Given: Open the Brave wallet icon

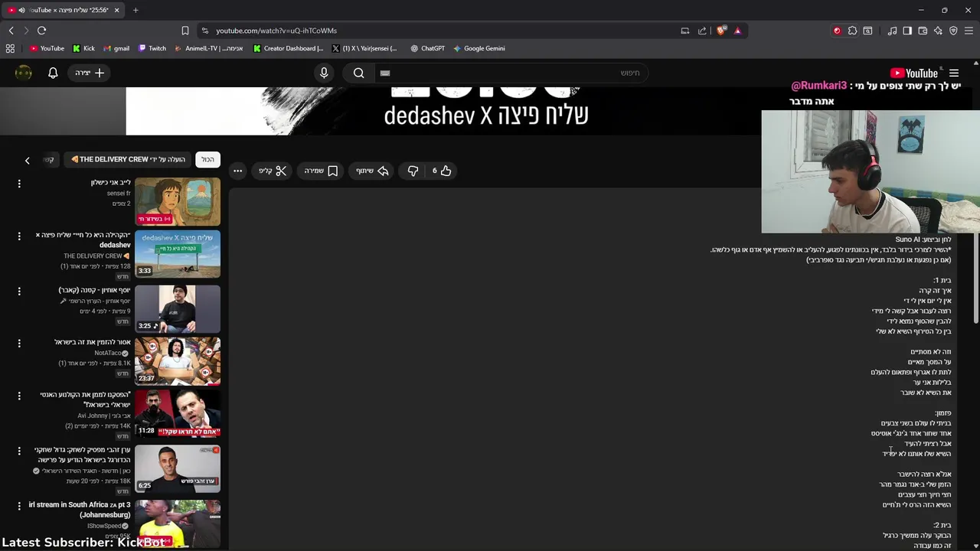Looking at the screenshot, I should pos(923,31).
